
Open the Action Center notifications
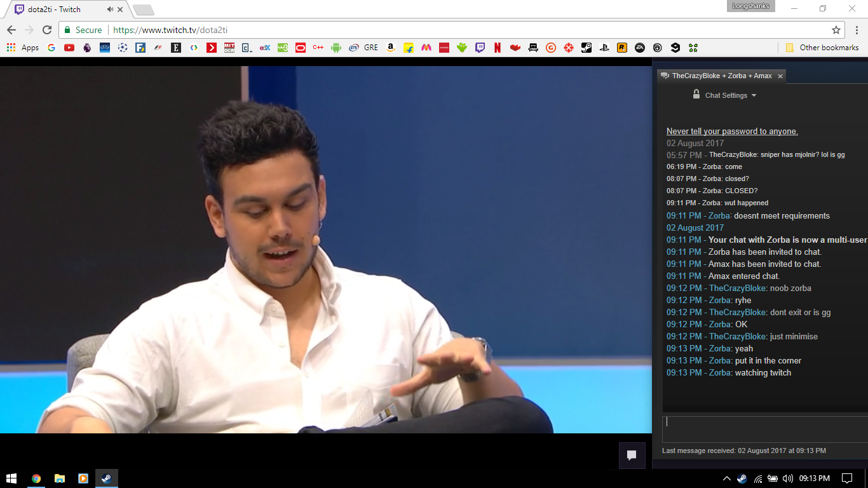pyautogui.click(x=847, y=478)
